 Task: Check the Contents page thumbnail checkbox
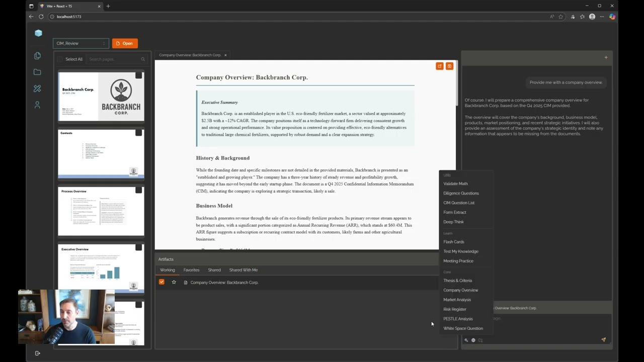138,133
